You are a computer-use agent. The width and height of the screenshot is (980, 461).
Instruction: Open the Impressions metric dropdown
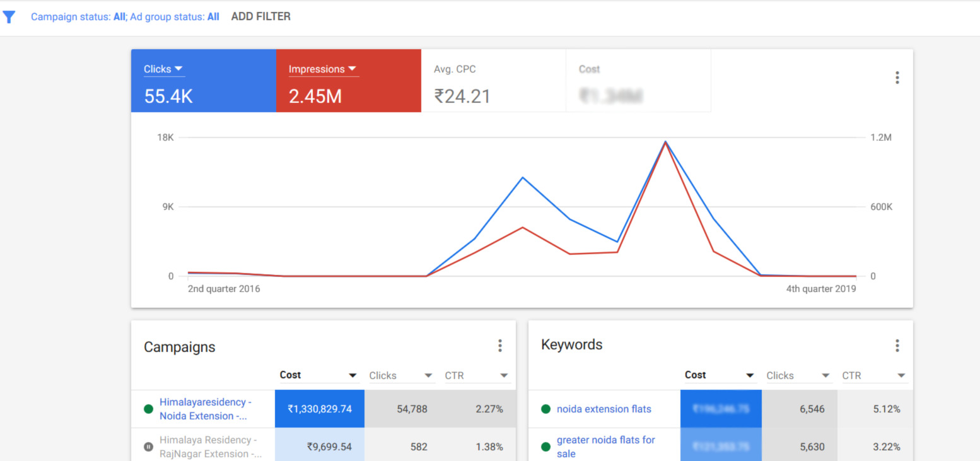pos(353,69)
